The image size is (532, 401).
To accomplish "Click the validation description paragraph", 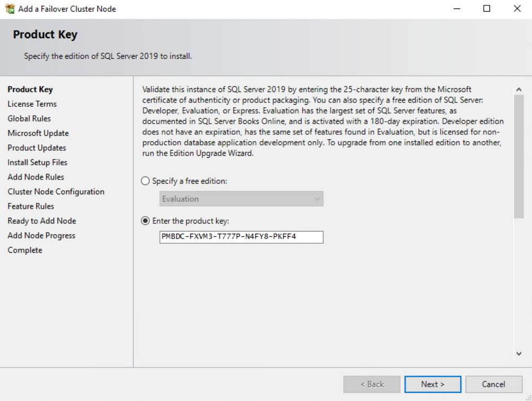I will tap(323, 121).
